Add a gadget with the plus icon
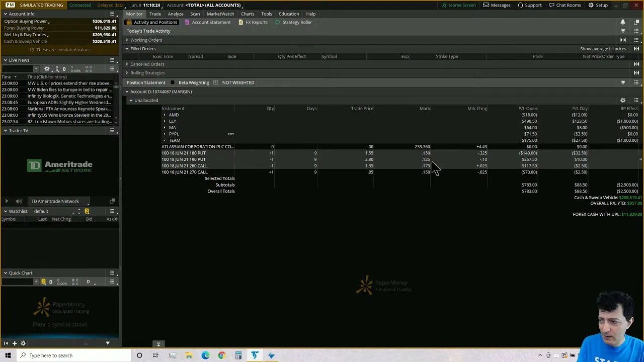The height and width of the screenshot is (362, 644). (x=15, y=343)
